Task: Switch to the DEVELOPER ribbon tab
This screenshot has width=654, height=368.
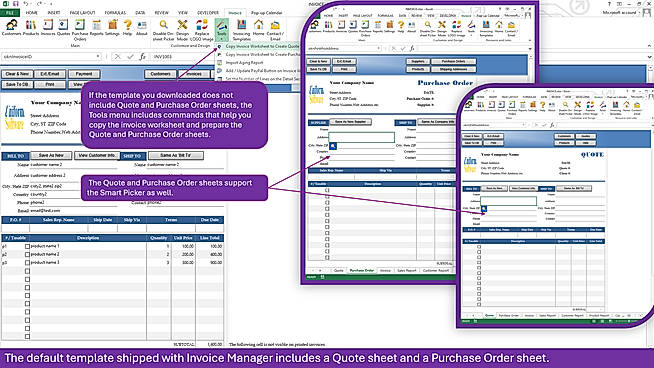Action: (x=208, y=13)
